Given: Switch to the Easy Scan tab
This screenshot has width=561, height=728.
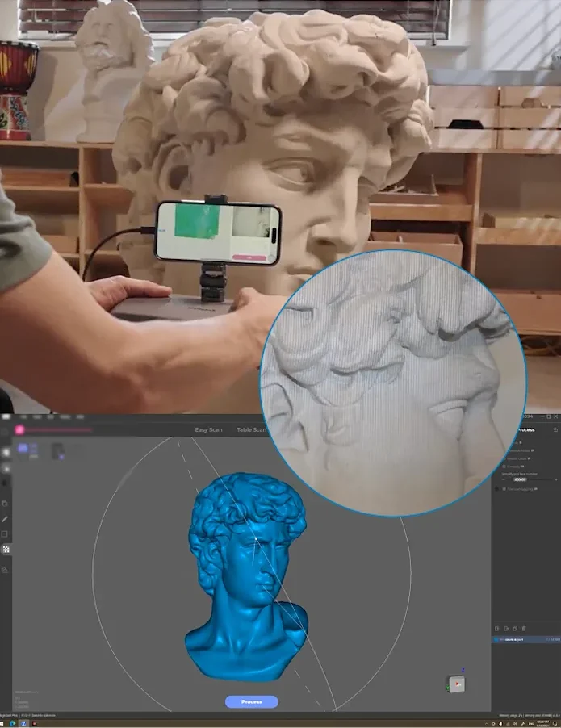Looking at the screenshot, I should 208,430.
